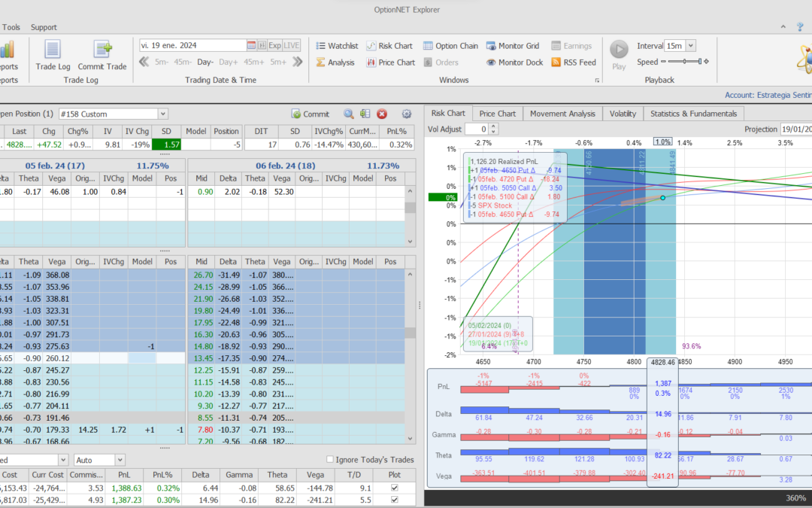Open the RSS Feed window
The height and width of the screenshot is (508, 812).
coord(574,62)
